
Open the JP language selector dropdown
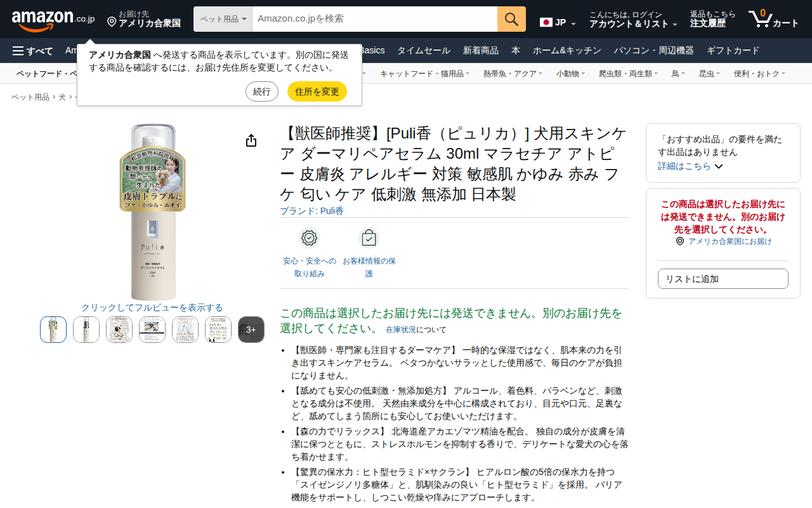point(558,23)
